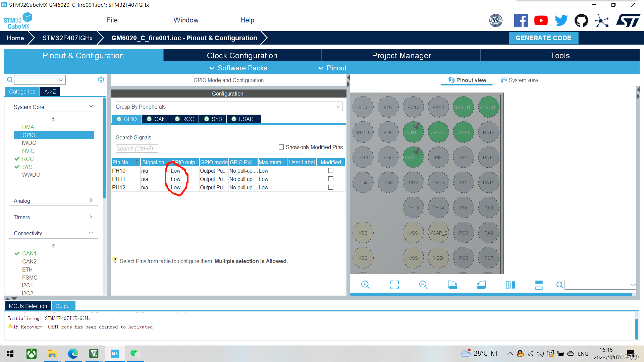Switch to the Project Manager tab
The width and height of the screenshot is (644, 362).
tap(401, 55)
